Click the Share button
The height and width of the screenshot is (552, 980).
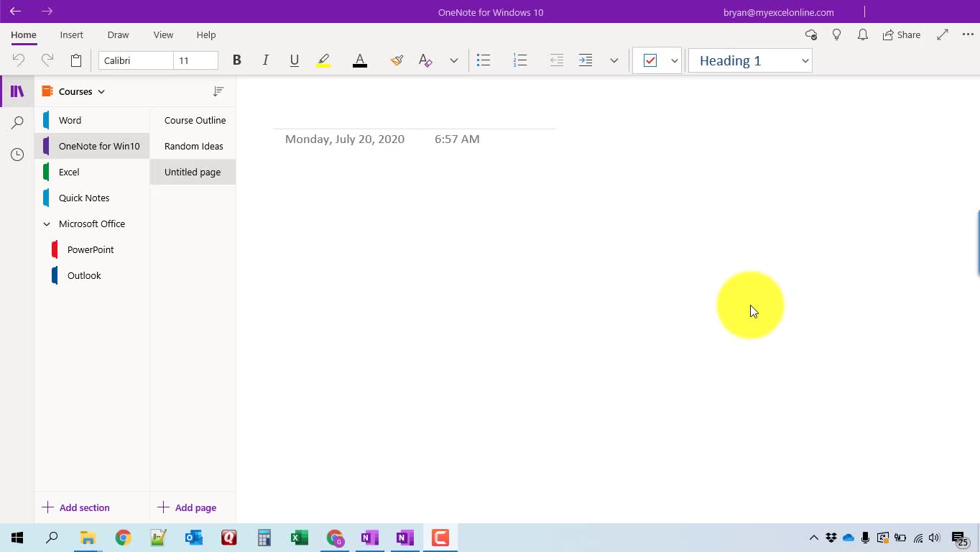click(902, 34)
